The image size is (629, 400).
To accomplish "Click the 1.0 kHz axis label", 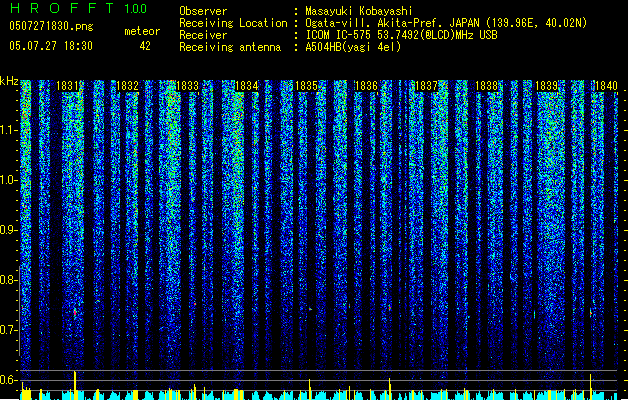I will [9, 180].
